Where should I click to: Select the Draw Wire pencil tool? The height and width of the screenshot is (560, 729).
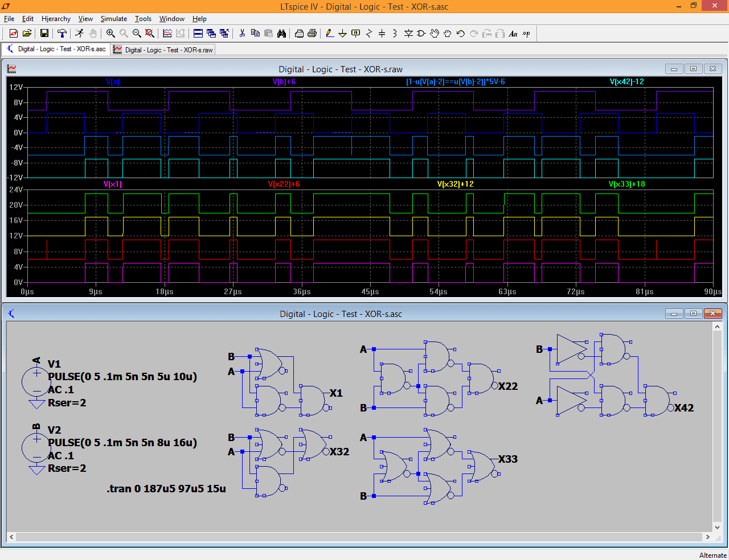[x=330, y=34]
